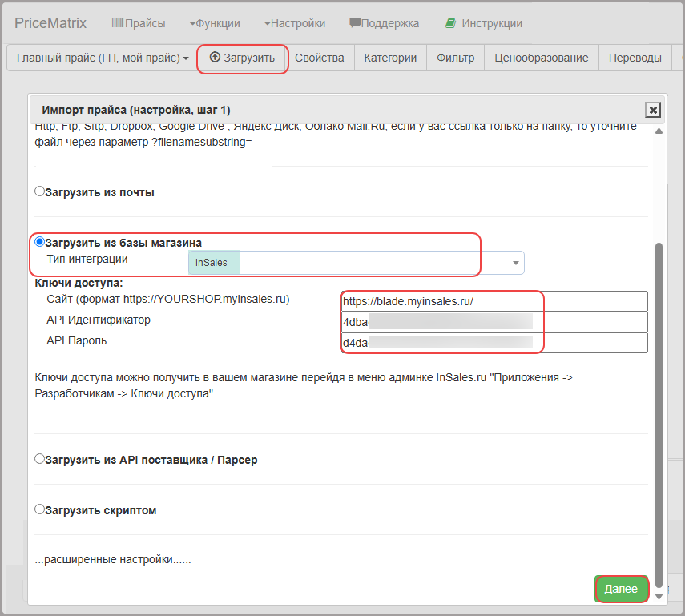Switch to the Категории tab
685x616 pixels.
point(390,58)
